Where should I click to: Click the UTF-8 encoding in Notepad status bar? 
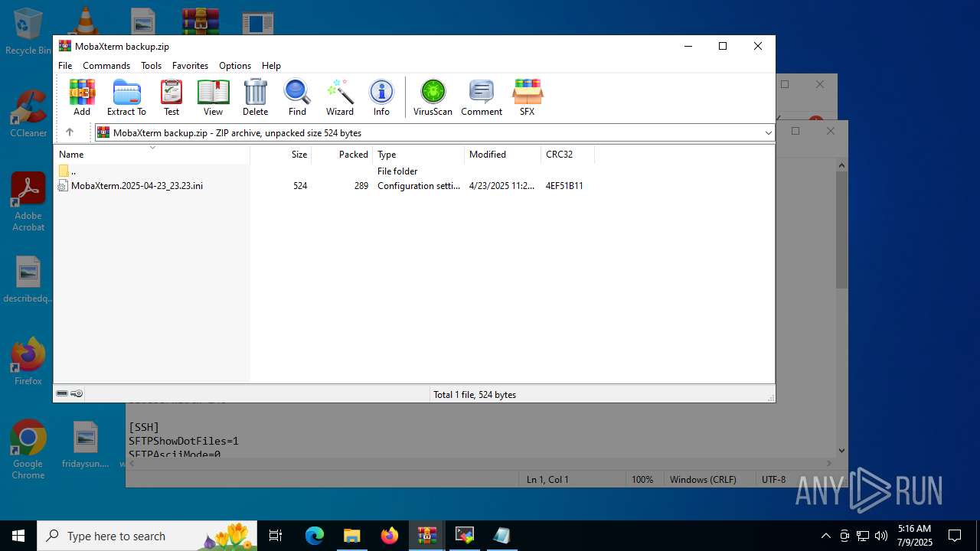773,480
